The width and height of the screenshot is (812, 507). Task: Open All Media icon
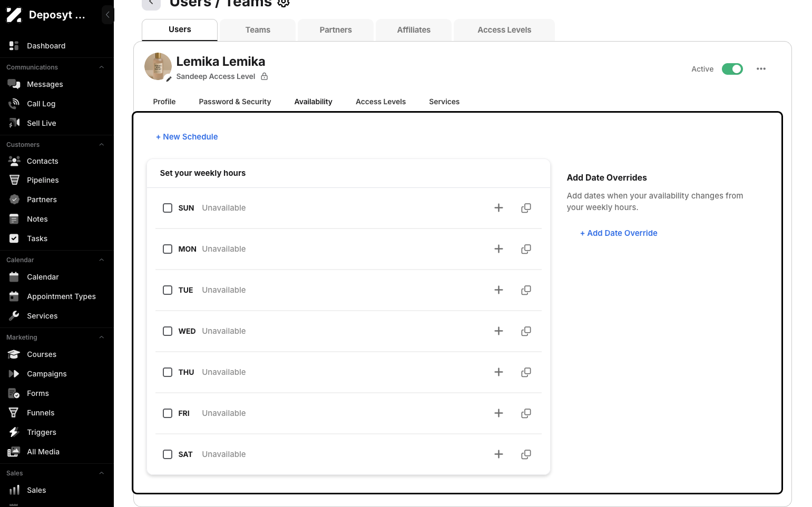tap(14, 452)
